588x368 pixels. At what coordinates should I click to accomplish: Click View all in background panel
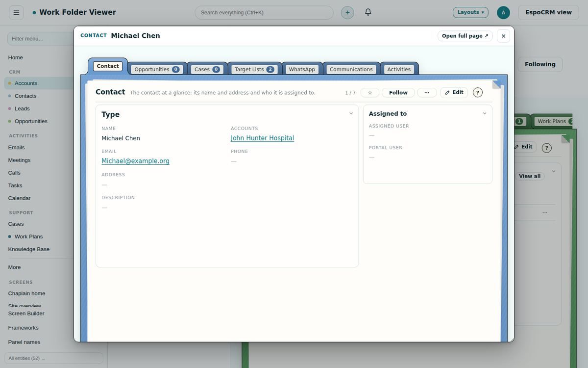point(530,176)
